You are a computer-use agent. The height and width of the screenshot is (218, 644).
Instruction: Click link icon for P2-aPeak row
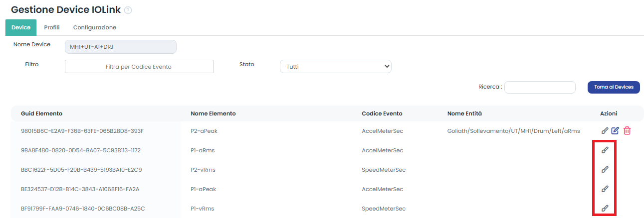(605, 130)
